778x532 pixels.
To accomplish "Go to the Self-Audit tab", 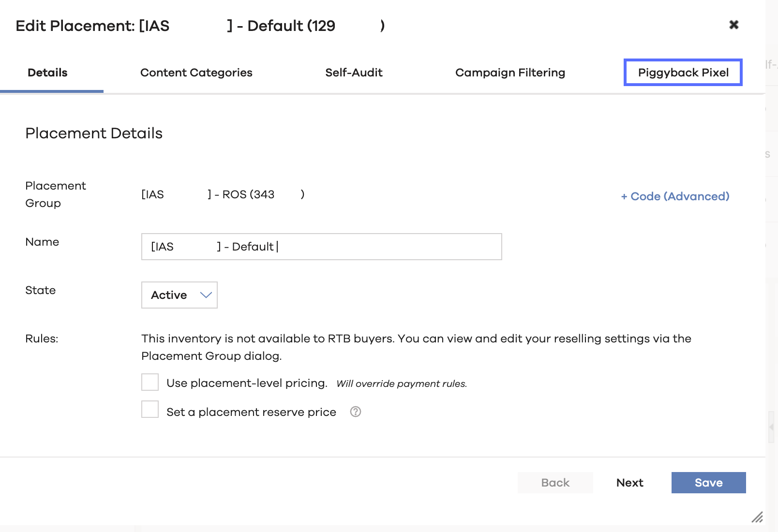I will 354,73.
